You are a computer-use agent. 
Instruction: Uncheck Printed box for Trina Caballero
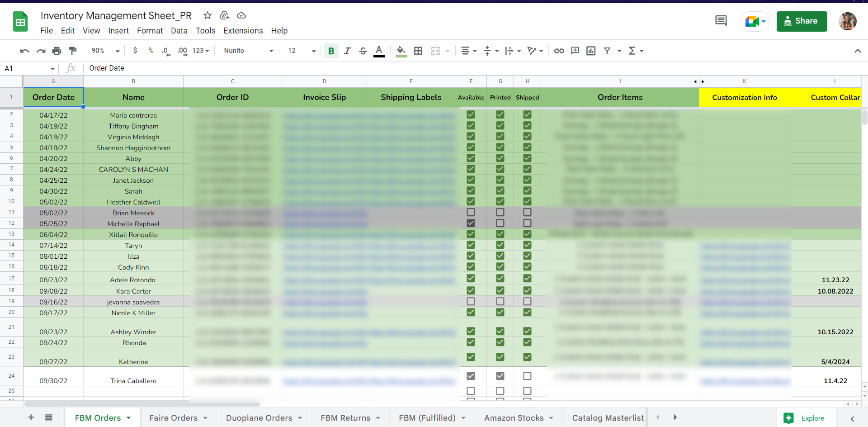point(500,376)
